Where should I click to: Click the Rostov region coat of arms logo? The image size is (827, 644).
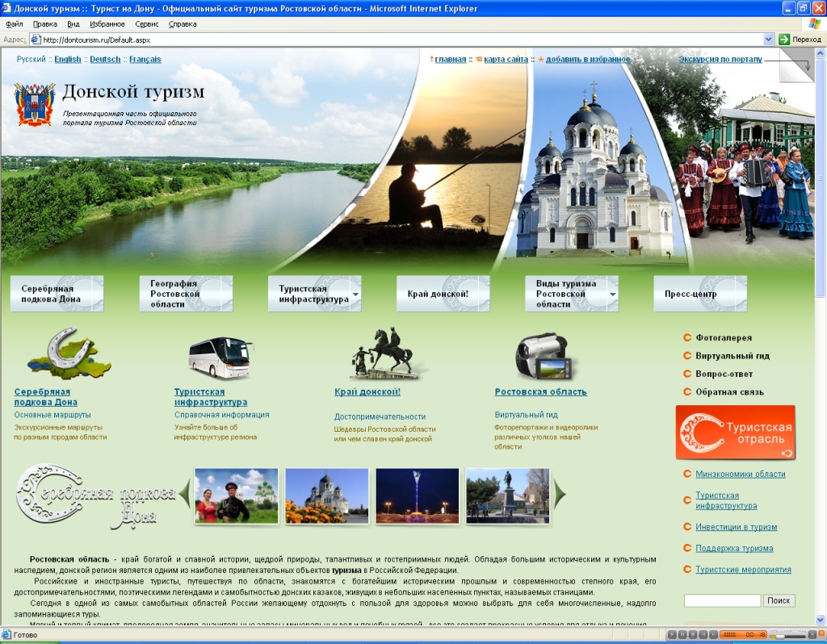click(x=35, y=104)
